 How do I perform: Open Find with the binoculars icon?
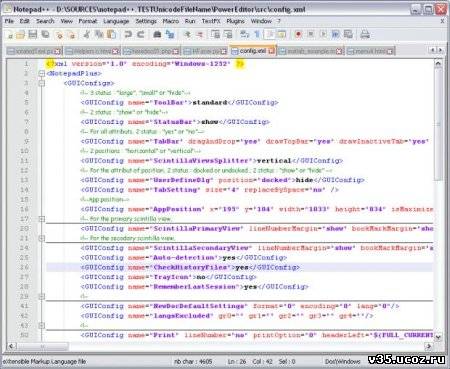click(x=157, y=34)
